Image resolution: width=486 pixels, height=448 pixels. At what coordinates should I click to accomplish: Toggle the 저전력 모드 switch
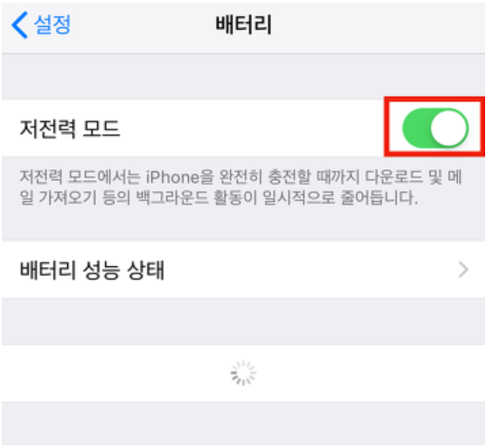coord(435,128)
